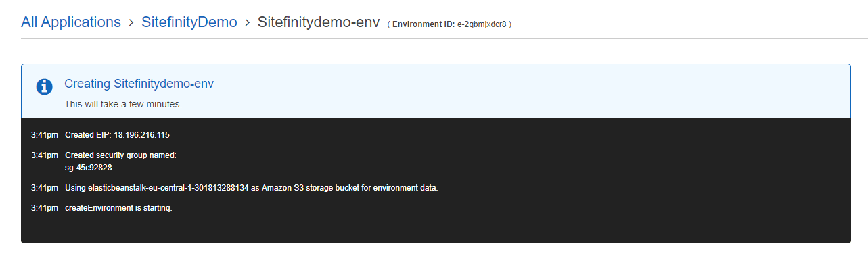Click the Creating Sitefinitydemo-env heading
This screenshot has width=868, height=273.
point(139,84)
